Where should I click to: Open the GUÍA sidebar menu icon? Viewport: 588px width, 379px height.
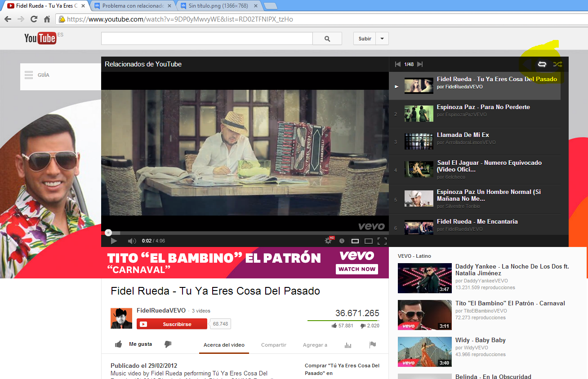[x=29, y=75]
